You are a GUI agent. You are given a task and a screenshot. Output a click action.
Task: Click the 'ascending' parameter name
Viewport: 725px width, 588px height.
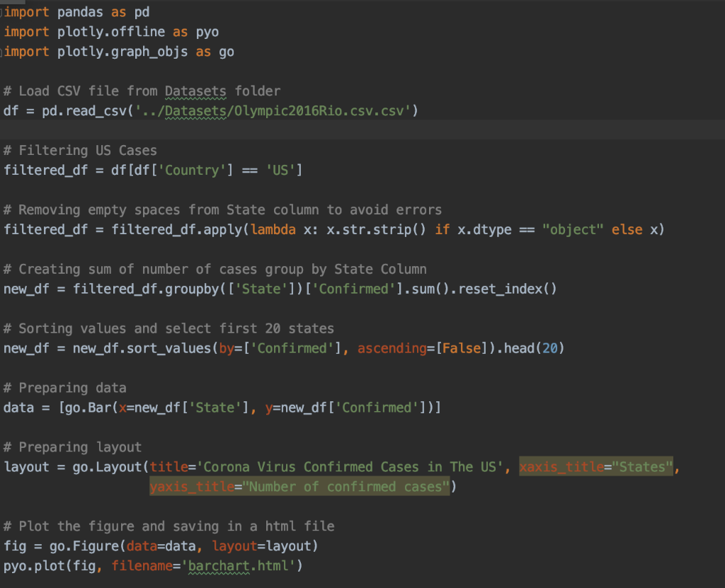pos(392,348)
